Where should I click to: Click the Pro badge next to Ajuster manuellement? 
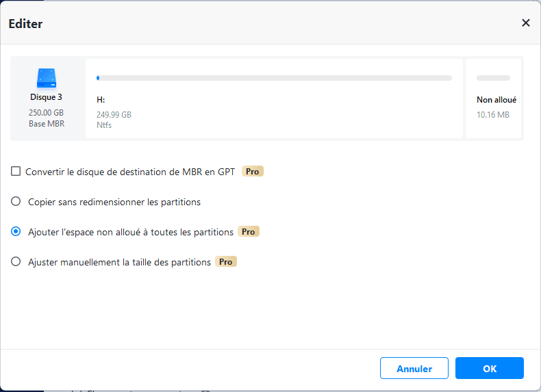(x=226, y=262)
